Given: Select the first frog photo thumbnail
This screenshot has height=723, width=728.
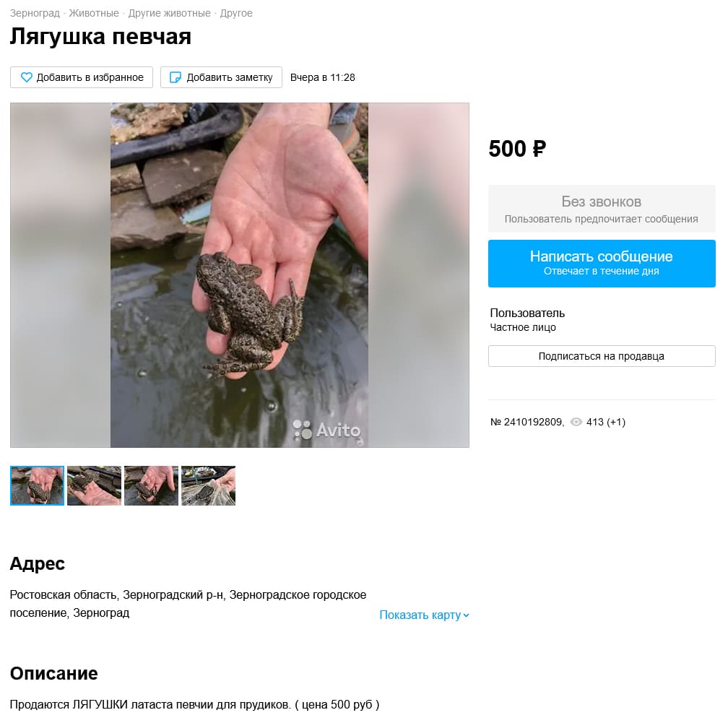Looking at the screenshot, I should (37, 485).
